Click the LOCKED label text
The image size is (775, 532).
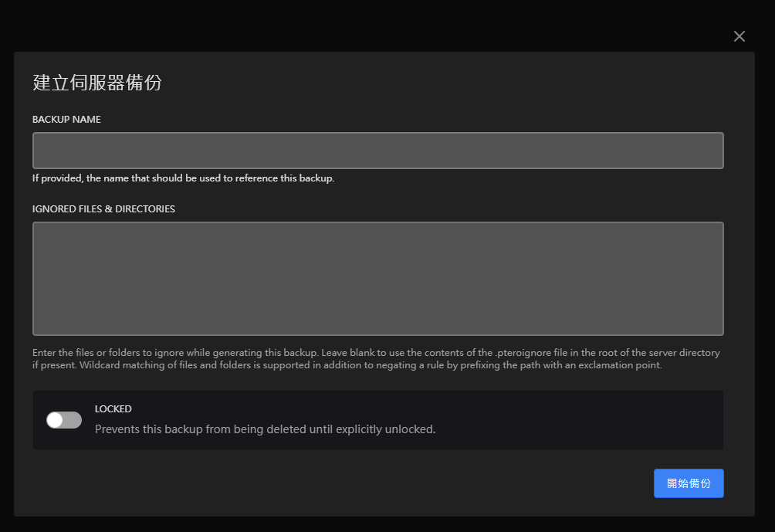113,409
